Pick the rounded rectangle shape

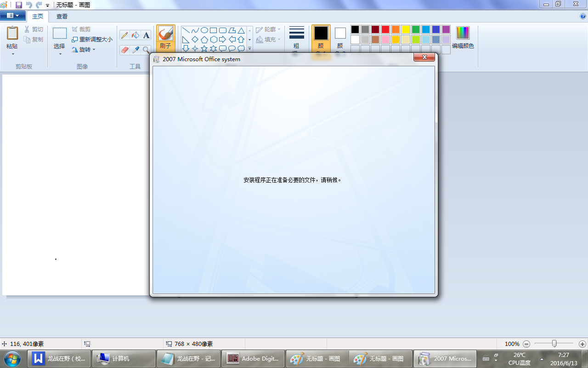(x=223, y=30)
